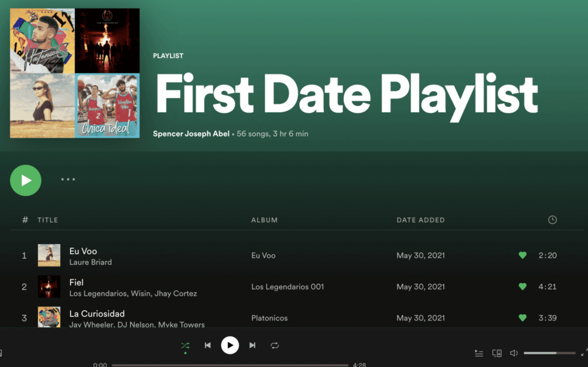The width and height of the screenshot is (588, 367).
Task: Select the Eu Voo song title
Action: pos(83,251)
